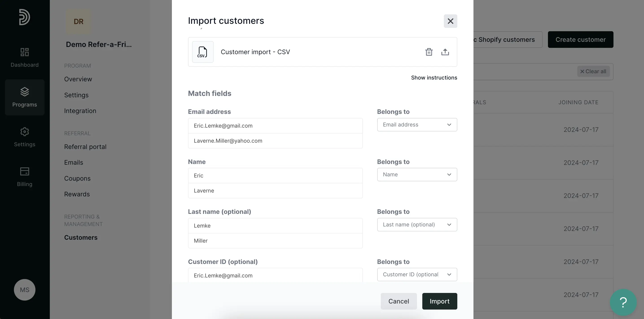Open Integration menu item
The image size is (644, 319).
80,111
